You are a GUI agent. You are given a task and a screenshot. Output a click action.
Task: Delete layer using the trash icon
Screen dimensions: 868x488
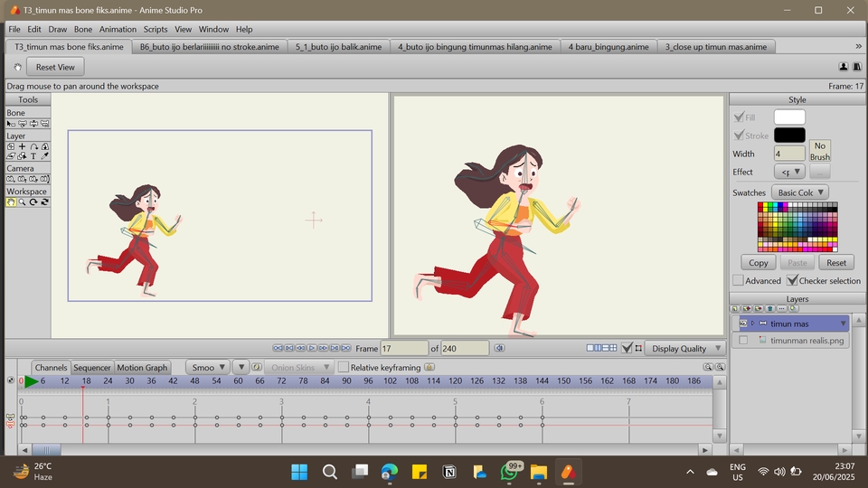[x=769, y=309]
